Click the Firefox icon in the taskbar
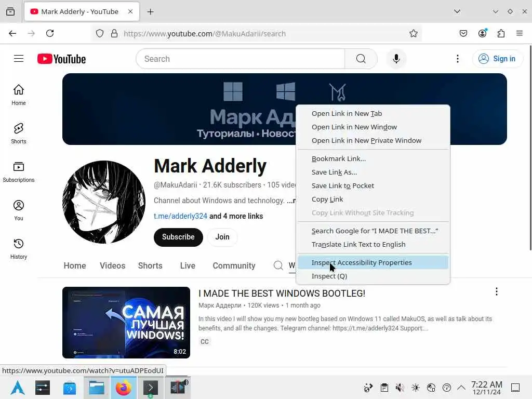Screen dimensions: 532x399 (x=124, y=388)
